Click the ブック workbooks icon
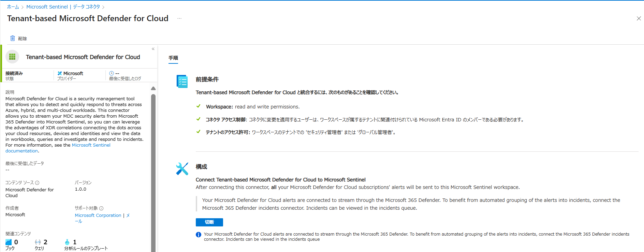This screenshot has height=252, width=644. (9, 242)
